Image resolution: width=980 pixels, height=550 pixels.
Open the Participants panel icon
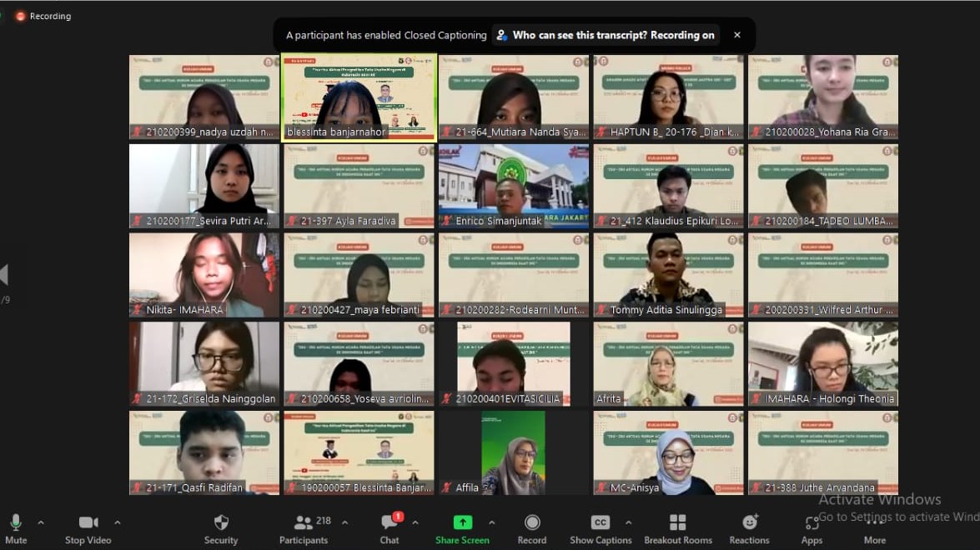[303, 522]
